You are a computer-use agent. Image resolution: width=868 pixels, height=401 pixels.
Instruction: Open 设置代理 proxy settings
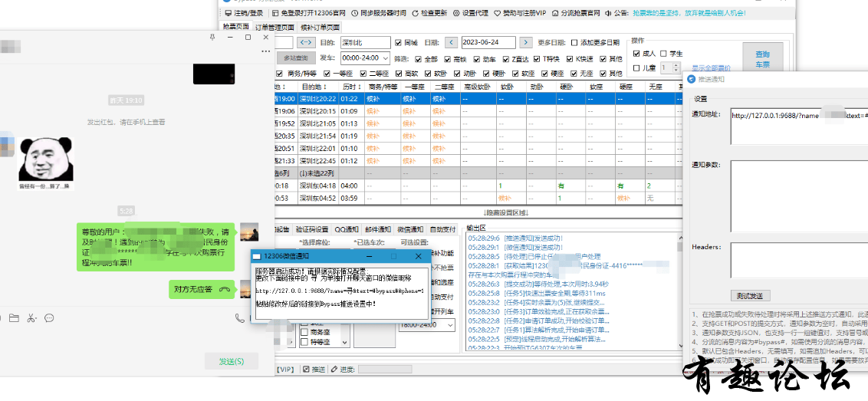(471, 13)
